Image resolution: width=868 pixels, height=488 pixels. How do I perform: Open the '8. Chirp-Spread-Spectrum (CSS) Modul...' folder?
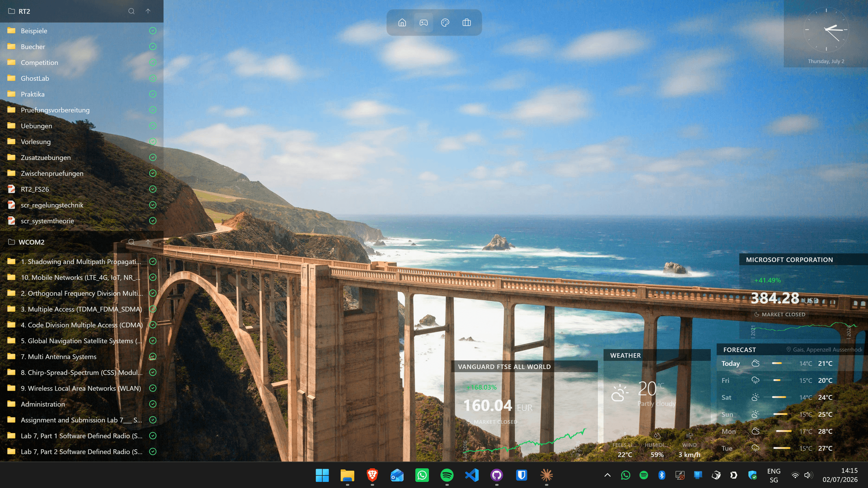[82, 372]
